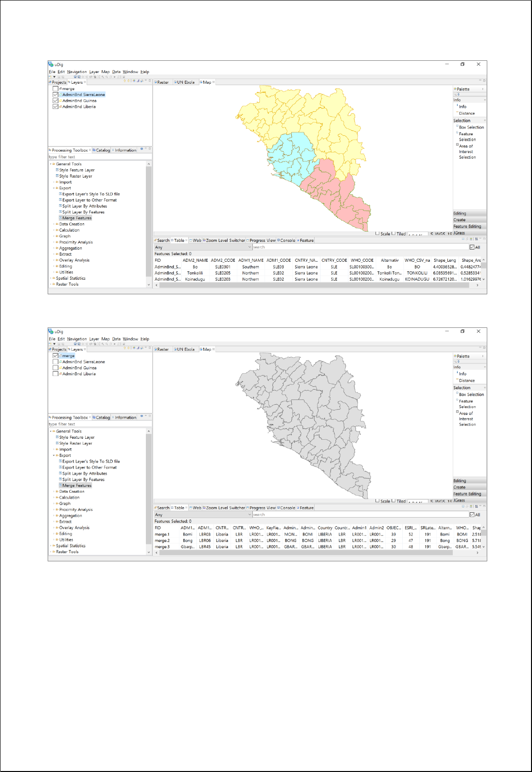Uncheck AdminBnd SierraLeone layer in colored-map window
Screen dimensions: 532x772
click(x=55, y=95)
